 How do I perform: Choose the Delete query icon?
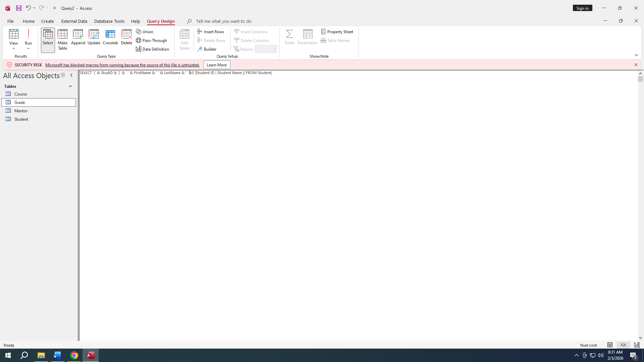pos(126,37)
